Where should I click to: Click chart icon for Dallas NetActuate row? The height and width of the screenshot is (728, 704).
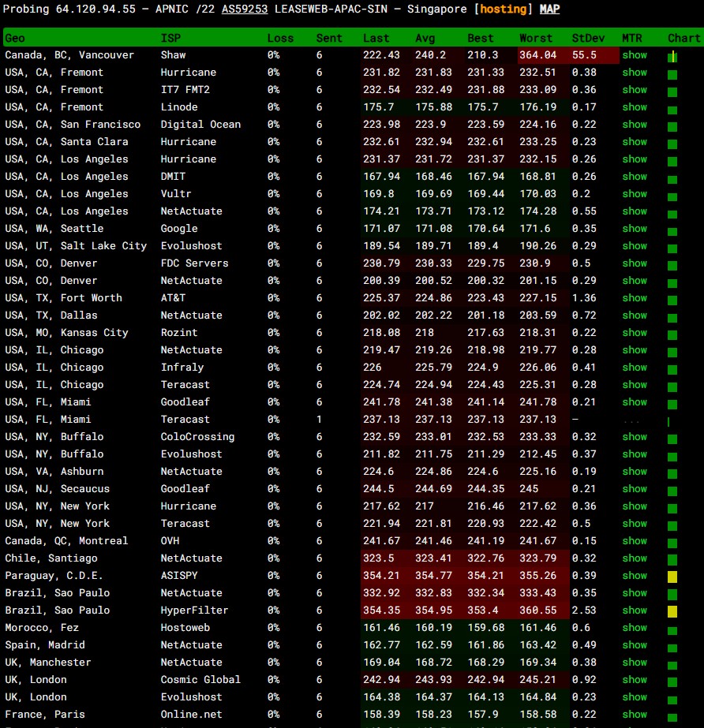[x=672, y=318]
